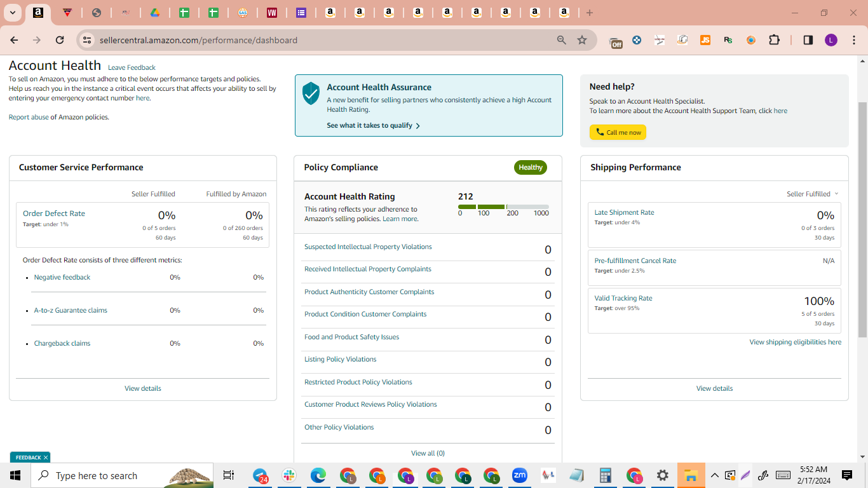Open Customer Product Reviews Policy Violations
This screenshot has width=868, height=488.
click(x=370, y=404)
